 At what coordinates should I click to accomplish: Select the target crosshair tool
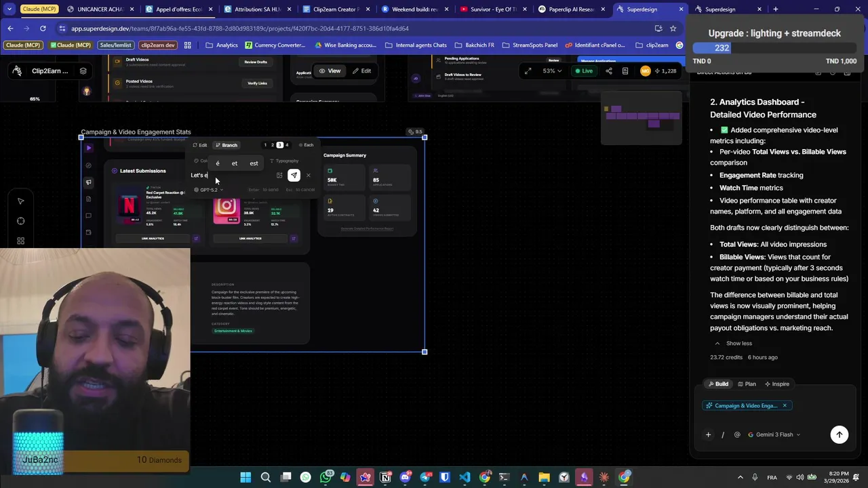click(20, 221)
